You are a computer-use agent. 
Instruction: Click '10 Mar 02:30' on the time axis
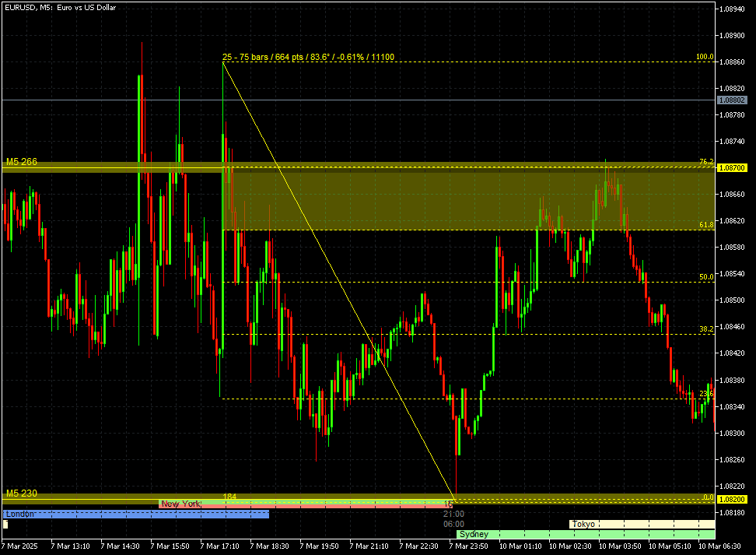[x=570, y=546]
